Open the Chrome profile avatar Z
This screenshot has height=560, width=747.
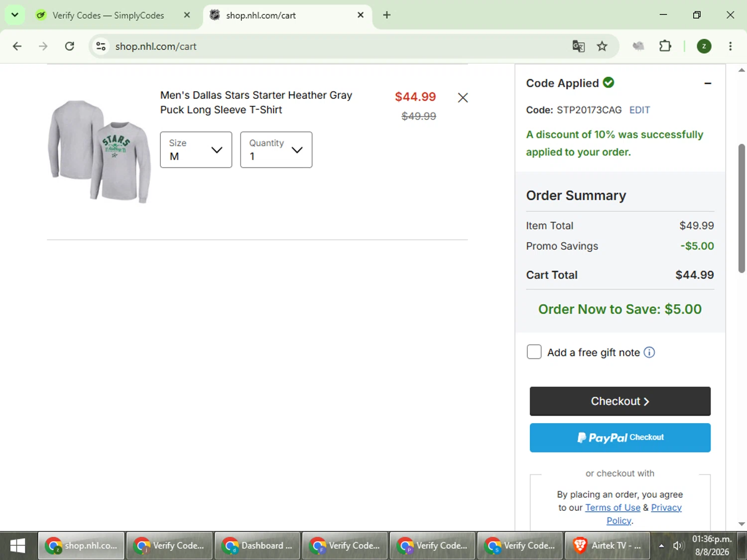[704, 46]
